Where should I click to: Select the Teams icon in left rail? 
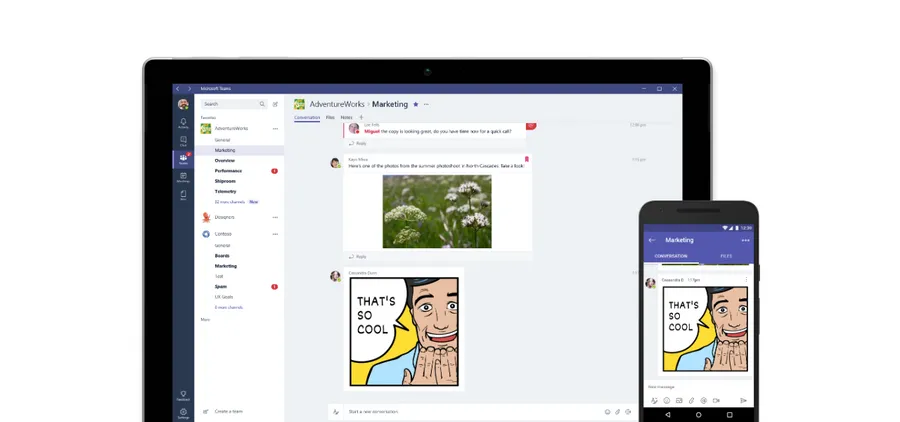[183, 159]
